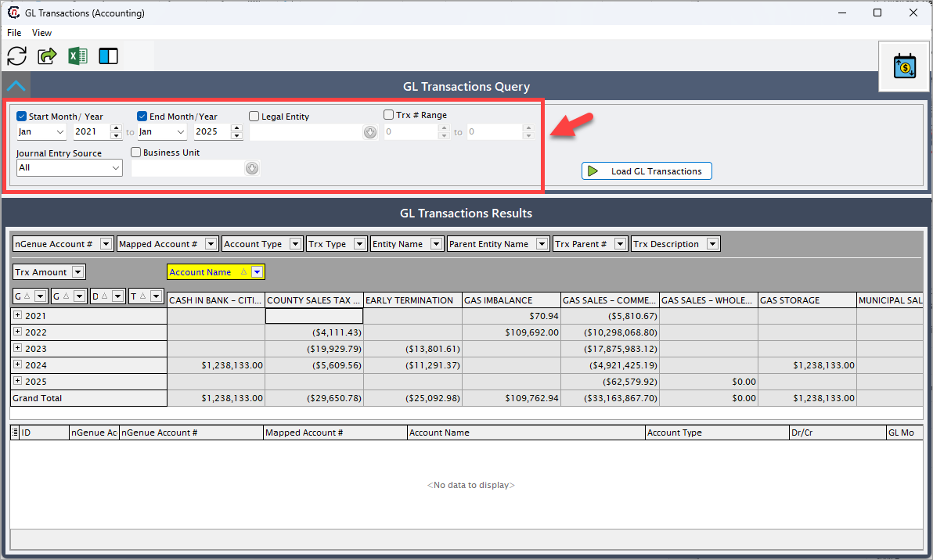Open Entity Name filter dropdown

[436, 244]
